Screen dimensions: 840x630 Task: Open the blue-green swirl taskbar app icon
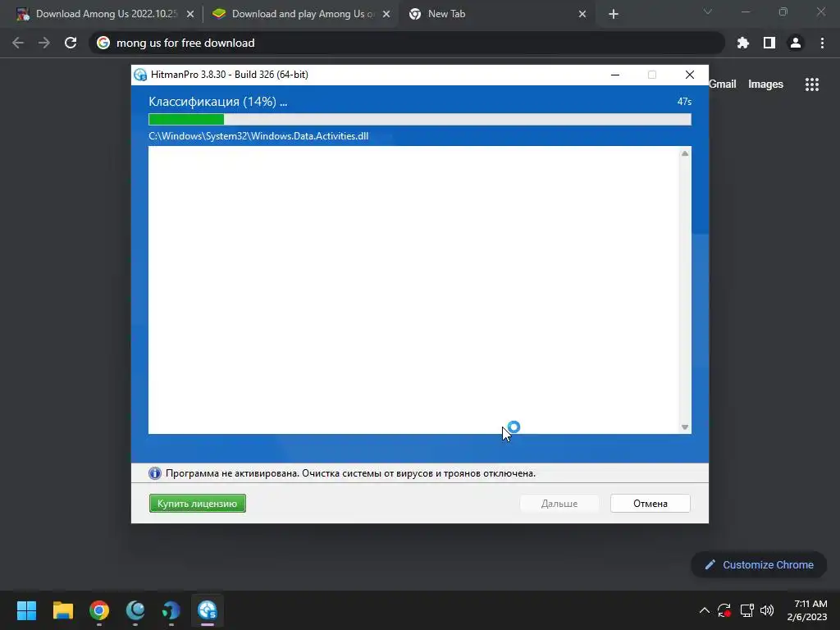pyautogui.click(x=171, y=610)
